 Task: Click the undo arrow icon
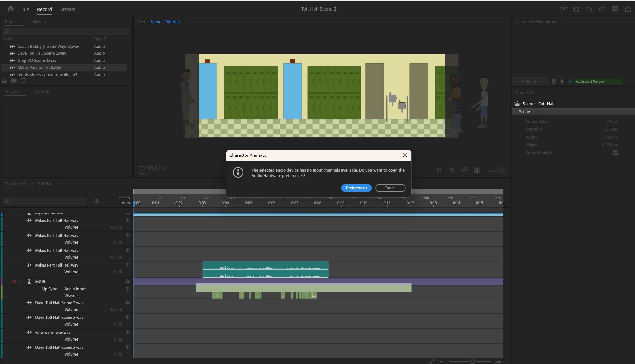(x=589, y=9)
